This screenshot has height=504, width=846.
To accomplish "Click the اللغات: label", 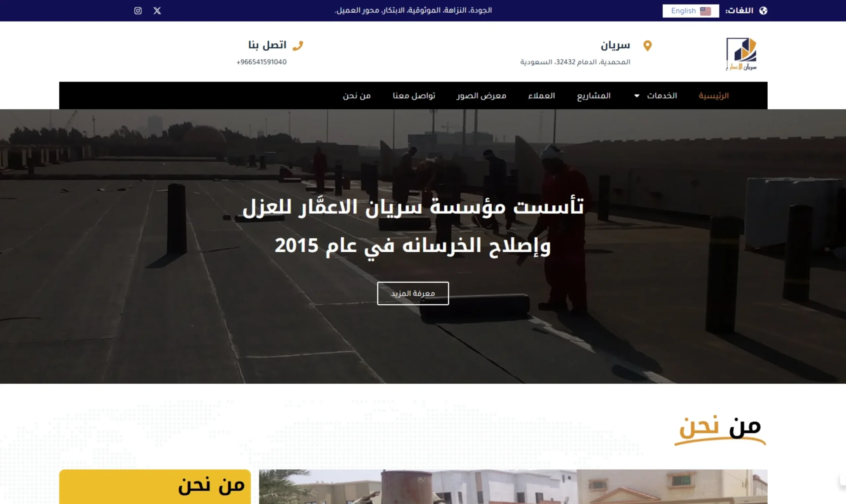I will click(x=739, y=11).
